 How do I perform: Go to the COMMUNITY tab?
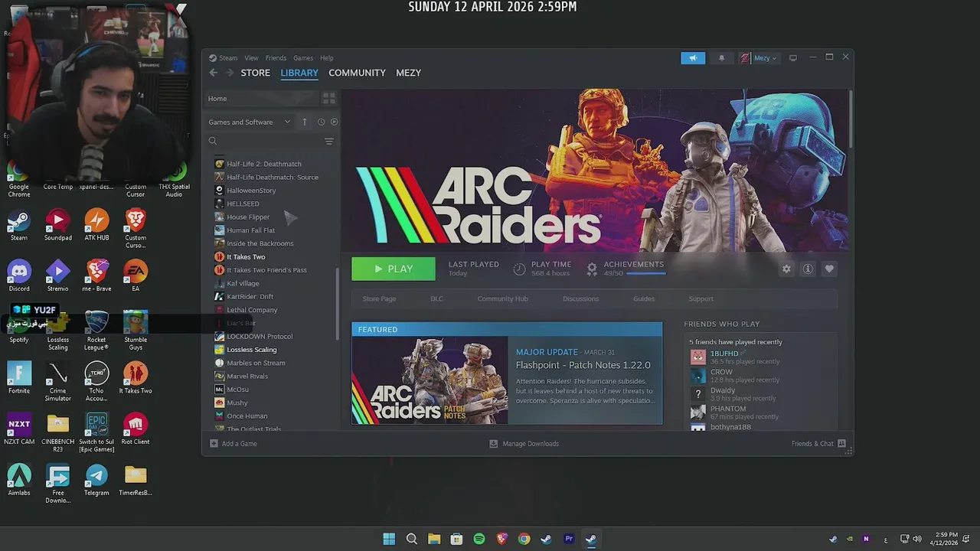(357, 73)
